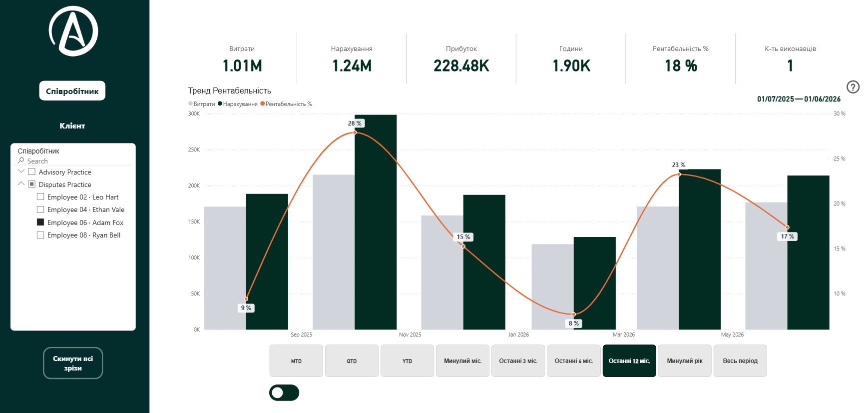This screenshot has width=868, height=413.
Task: Click the 9 % data label
Action: point(246,308)
